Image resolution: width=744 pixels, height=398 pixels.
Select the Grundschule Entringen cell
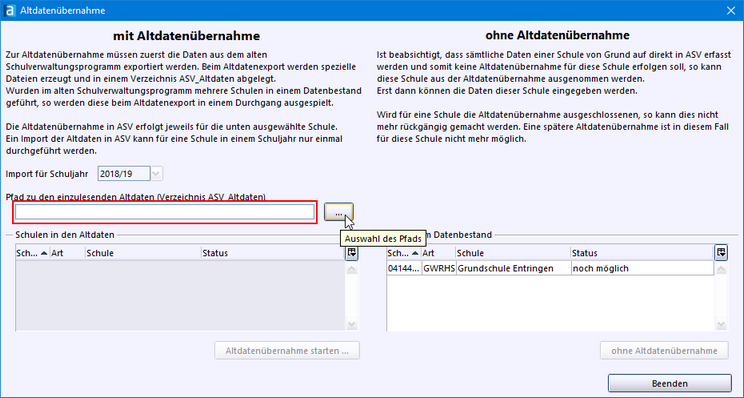tap(513, 268)
